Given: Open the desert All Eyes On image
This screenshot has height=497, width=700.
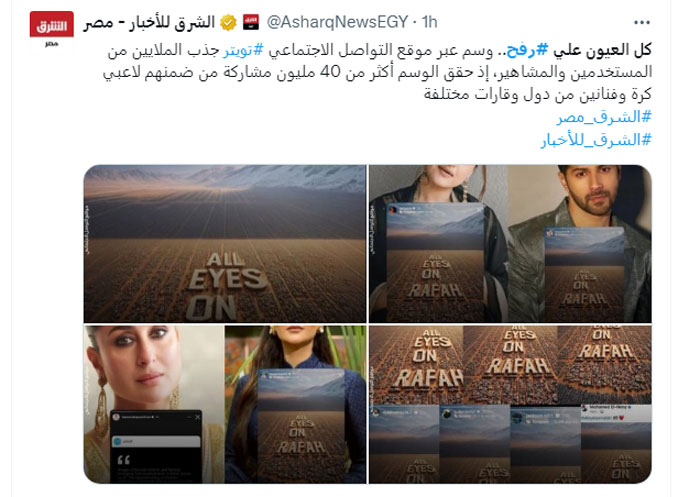Looking at the screenshot, I should coord(225,243).
